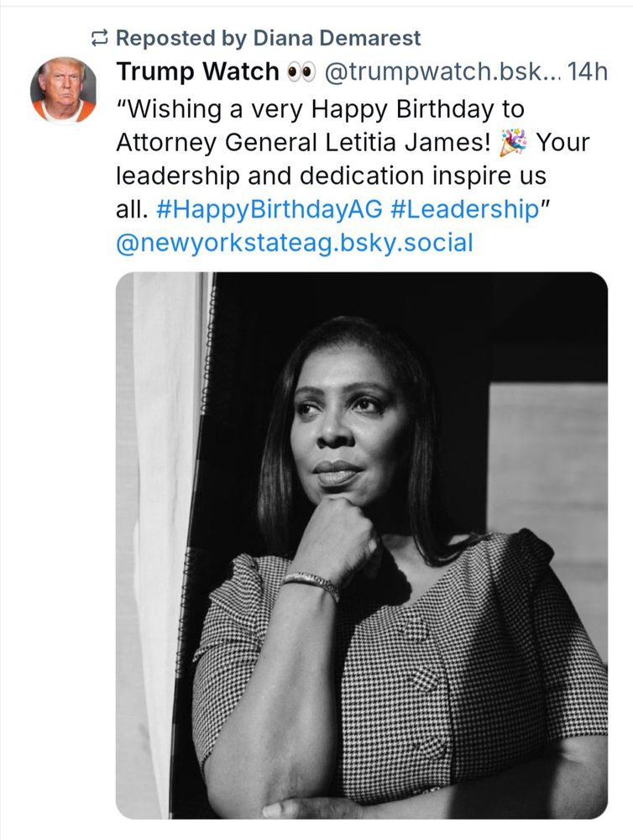Click the repost arrows icon above the post

tap(100, 38)
